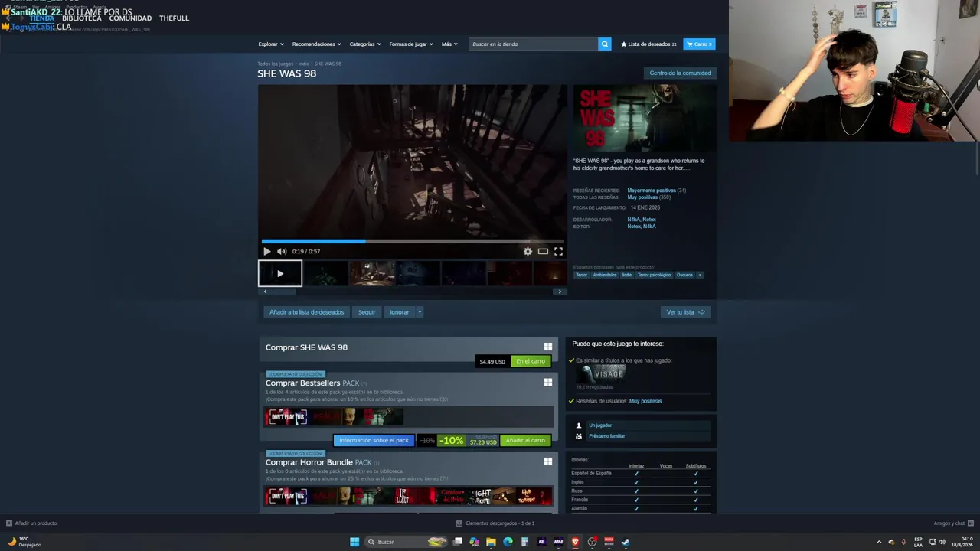
Task: Click the Ignorar button
Action: point(399,312)
